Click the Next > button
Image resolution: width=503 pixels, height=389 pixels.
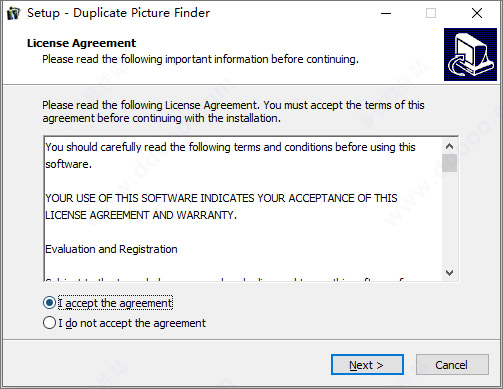pos(367,365)
